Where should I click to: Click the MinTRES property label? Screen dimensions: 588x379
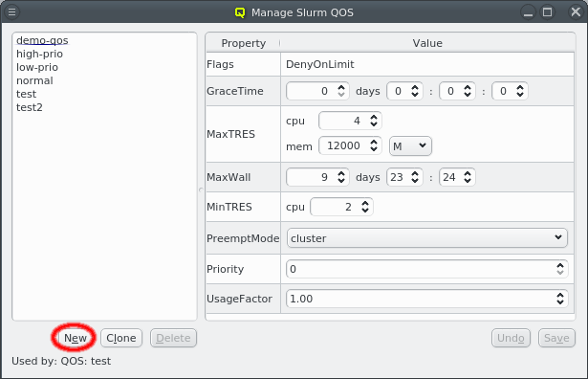pyautogui.click(x=229, y=207)
